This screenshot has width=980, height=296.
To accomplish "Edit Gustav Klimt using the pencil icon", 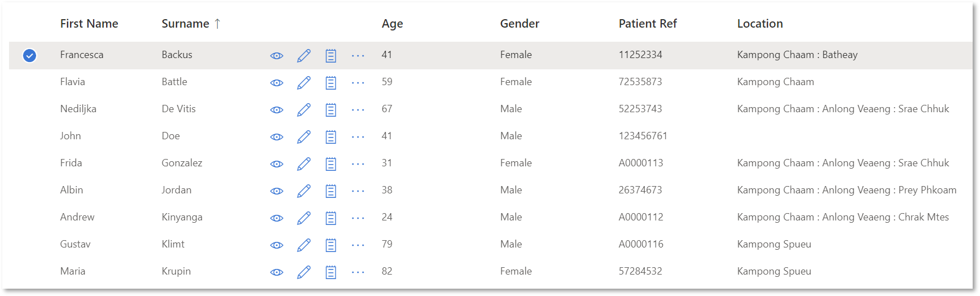I will (x=304, y=245).
